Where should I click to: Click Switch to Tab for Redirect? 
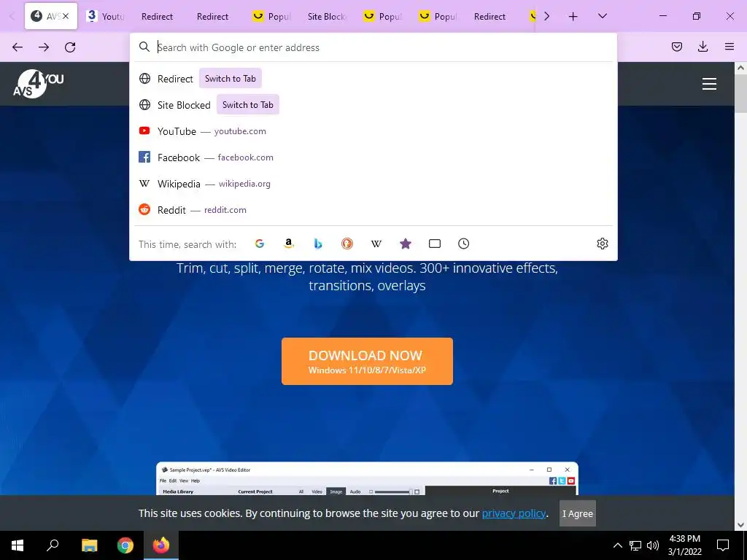tap(230, 79)
